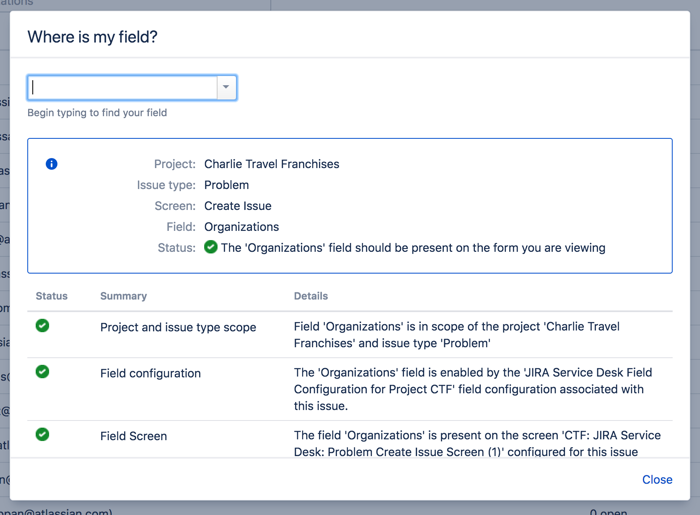Click the green check for Field configuration row
The width and height of the screenshot is (700, 515).
[x=42, y=372]
